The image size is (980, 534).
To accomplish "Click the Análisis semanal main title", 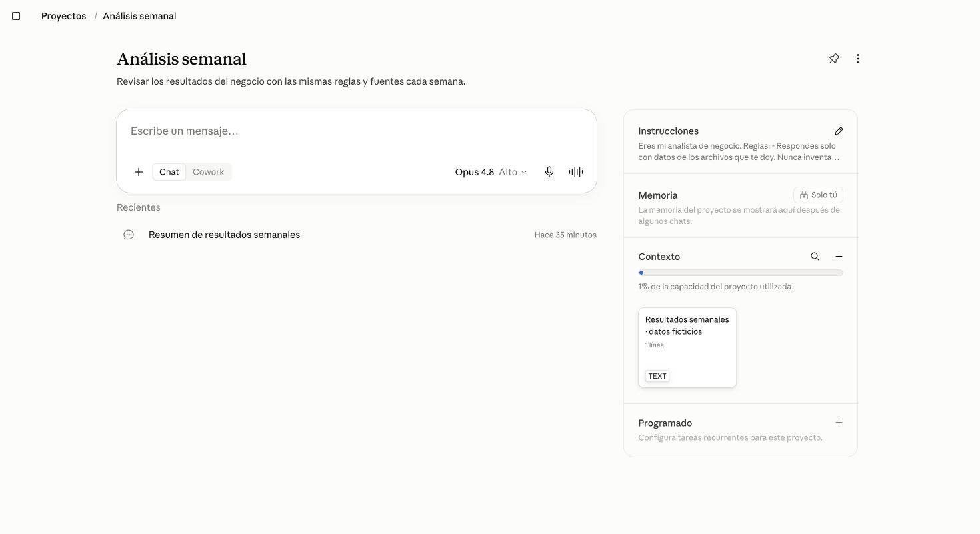I will [x=182, y=59].
